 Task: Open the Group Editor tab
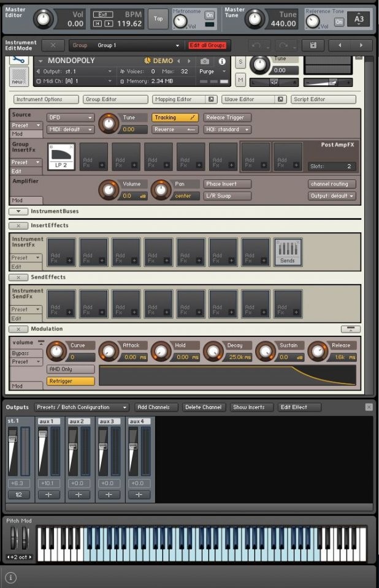click(115, 99)
